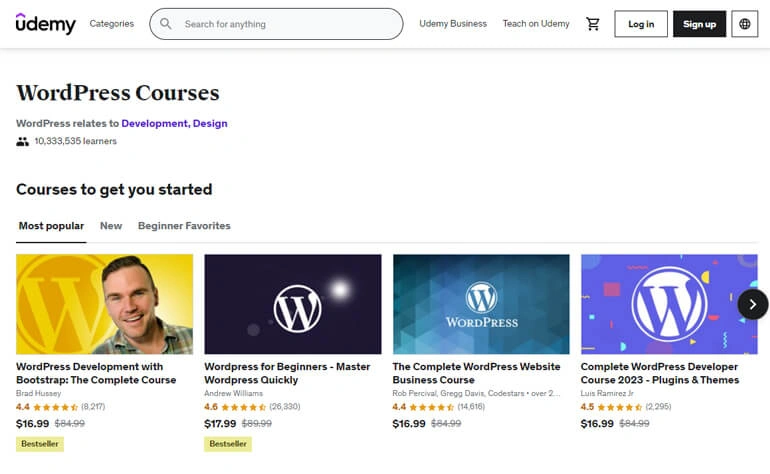Screen dimensions: 770x474
Task: Open Wordpress for Beginners course thumbnail
Action: coord(293,304)
